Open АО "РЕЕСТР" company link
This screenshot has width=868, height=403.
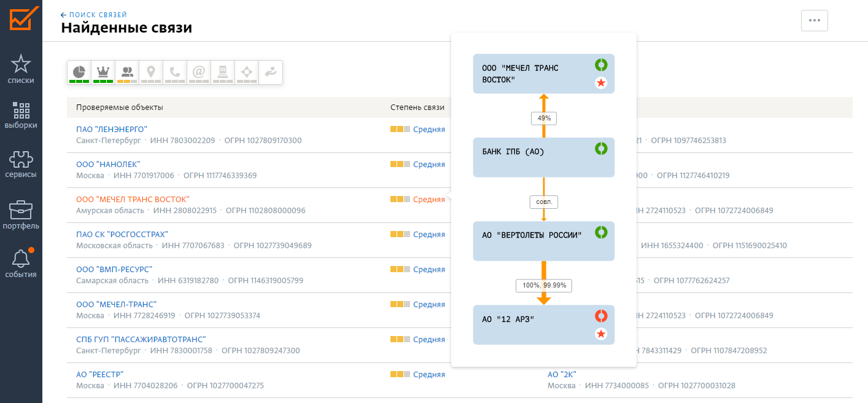(100, 374)
